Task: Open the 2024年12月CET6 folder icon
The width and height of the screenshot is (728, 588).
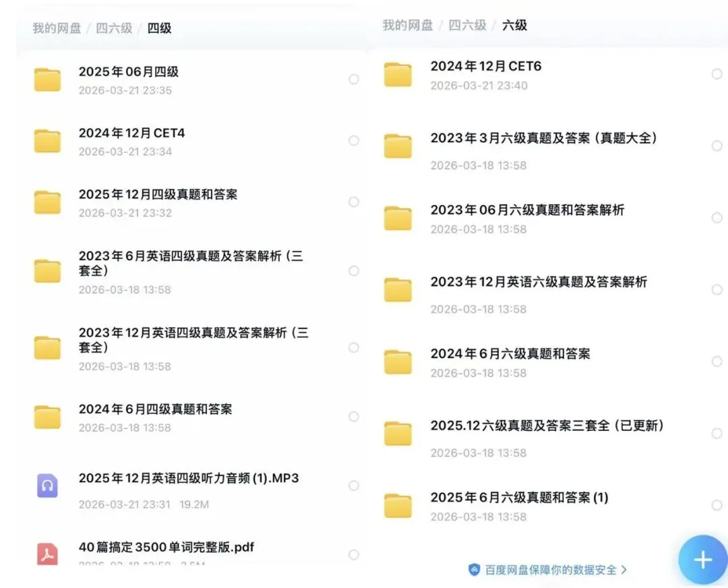Action: pos(398,73)
